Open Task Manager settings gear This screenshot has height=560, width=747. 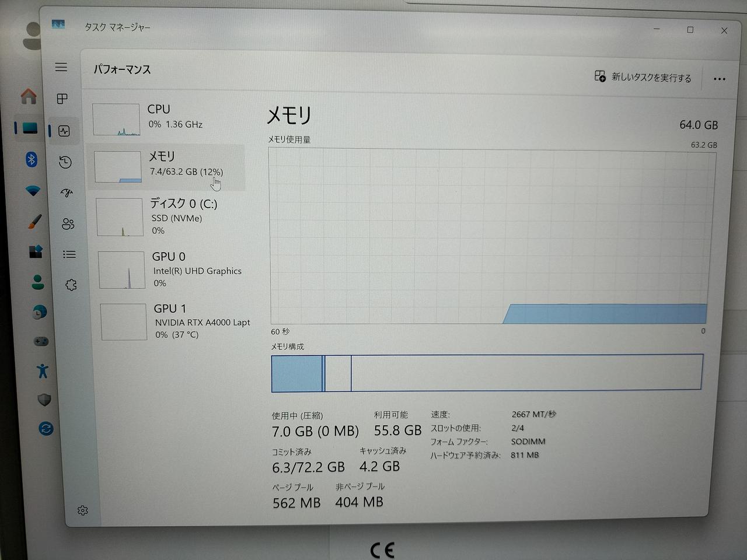click(82, 510)
